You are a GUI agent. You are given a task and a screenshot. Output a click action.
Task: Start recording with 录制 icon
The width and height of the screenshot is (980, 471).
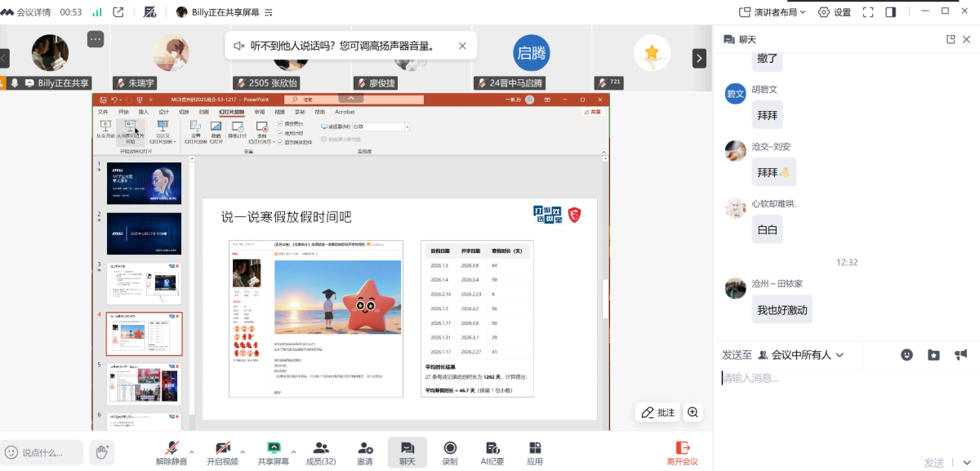(449, 451)
